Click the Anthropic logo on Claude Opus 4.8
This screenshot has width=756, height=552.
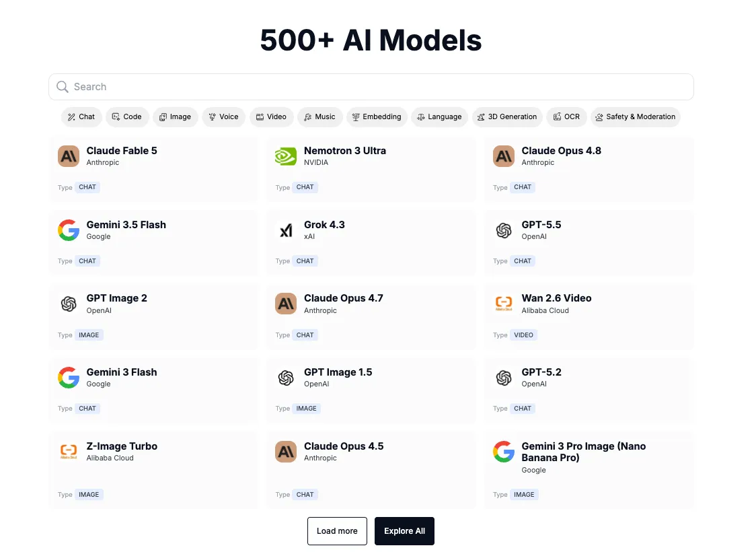point(503,156)
